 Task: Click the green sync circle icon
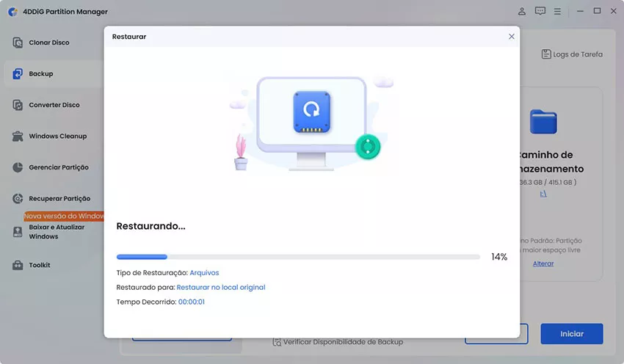(x=368, y=147)
